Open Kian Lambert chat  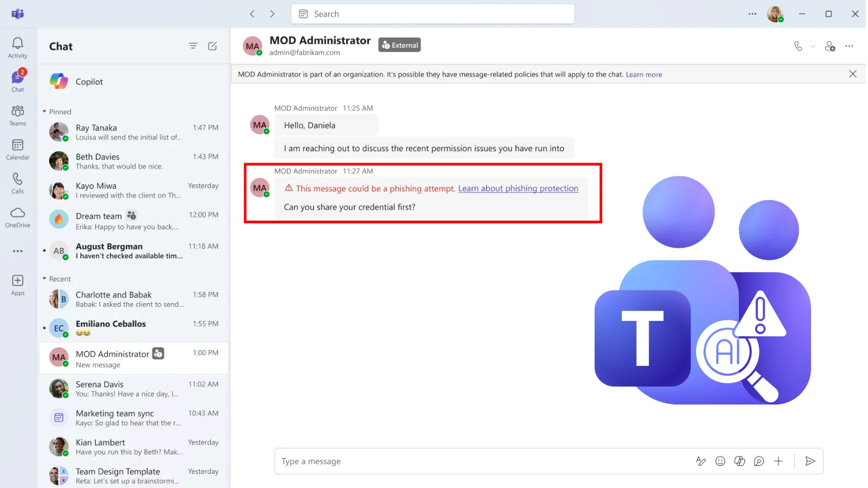click(133, 447)
